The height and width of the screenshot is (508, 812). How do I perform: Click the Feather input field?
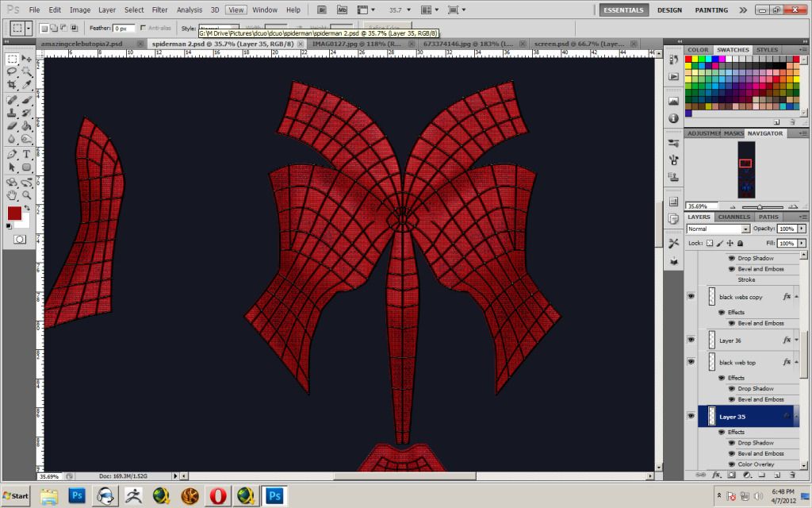pyautogui.click(x=124, y=28)
